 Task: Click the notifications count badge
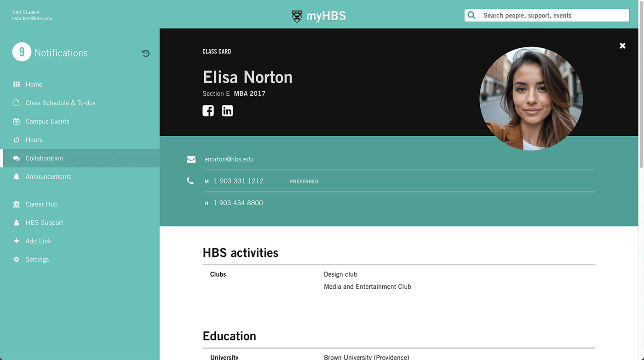[x=22, y=52]
